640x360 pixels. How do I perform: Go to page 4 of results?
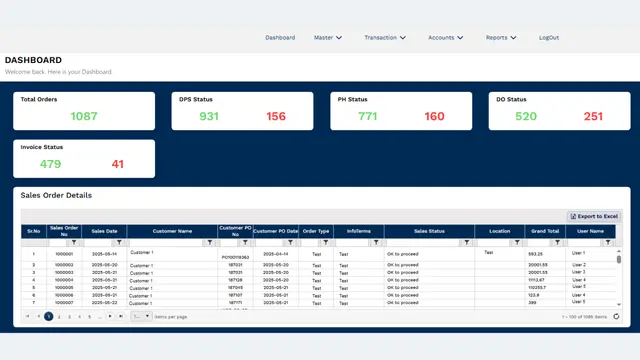(80, 317)
